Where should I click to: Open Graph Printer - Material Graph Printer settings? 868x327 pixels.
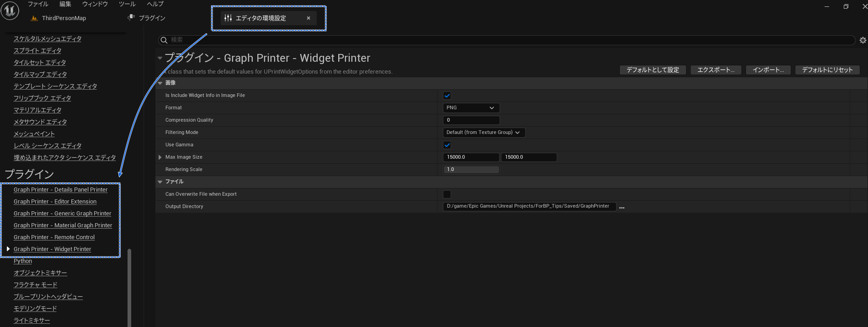coord(63,225)
